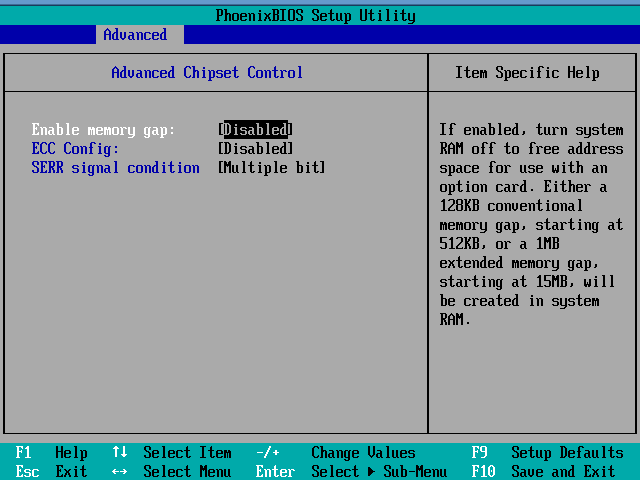Click the Change Values legend text
The height and width of the screenshot is (480, 640).
coord(363,453)
